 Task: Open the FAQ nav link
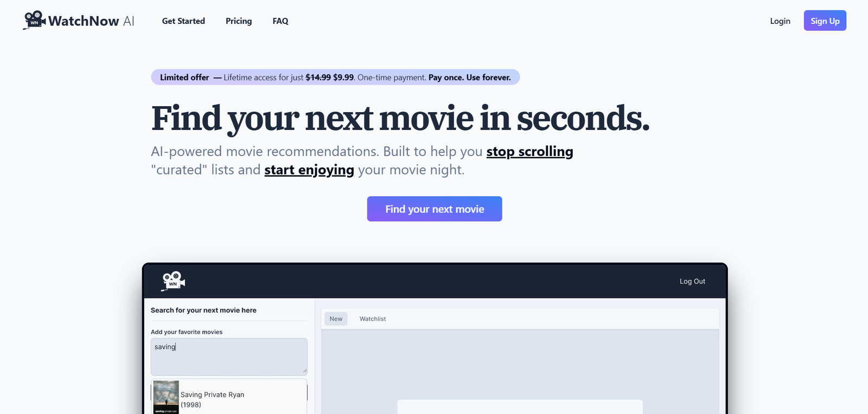click(x=280, y=21)
